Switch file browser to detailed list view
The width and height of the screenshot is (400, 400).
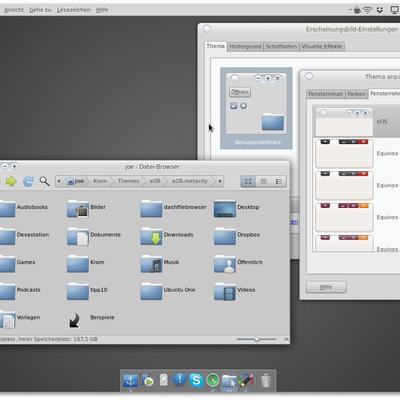(x=279, y=181)
